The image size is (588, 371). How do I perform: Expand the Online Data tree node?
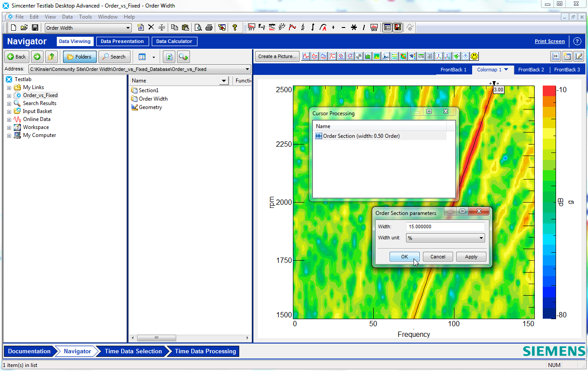9,120
